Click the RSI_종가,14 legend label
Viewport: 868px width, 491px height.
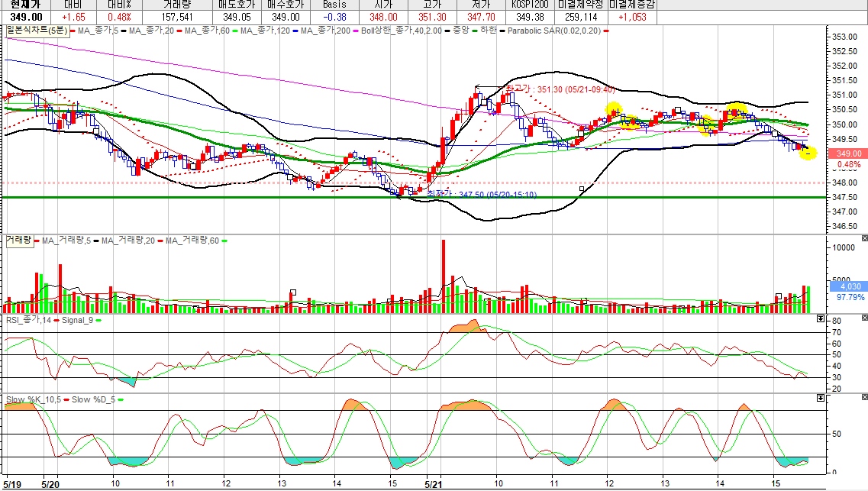[x=29, y=320]
